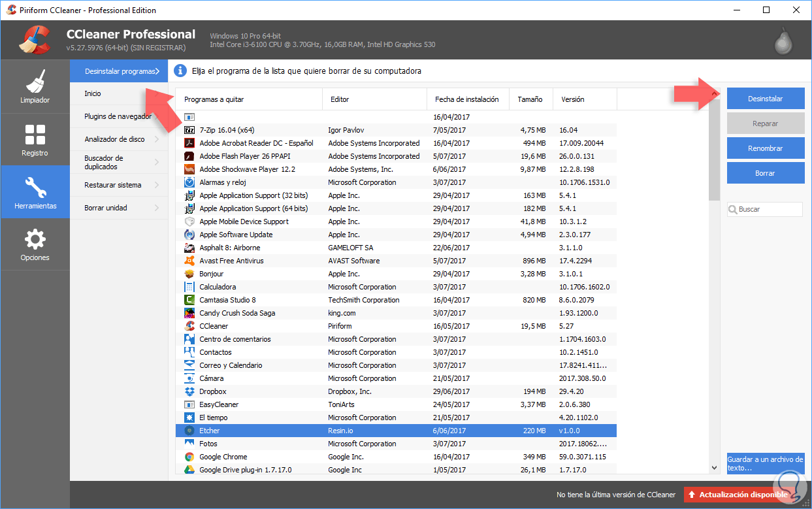Image resolution: width=812 pixels, height=509 pixels.
Task: Click Guardar a un archivo de texto
Action: point(766,464)
